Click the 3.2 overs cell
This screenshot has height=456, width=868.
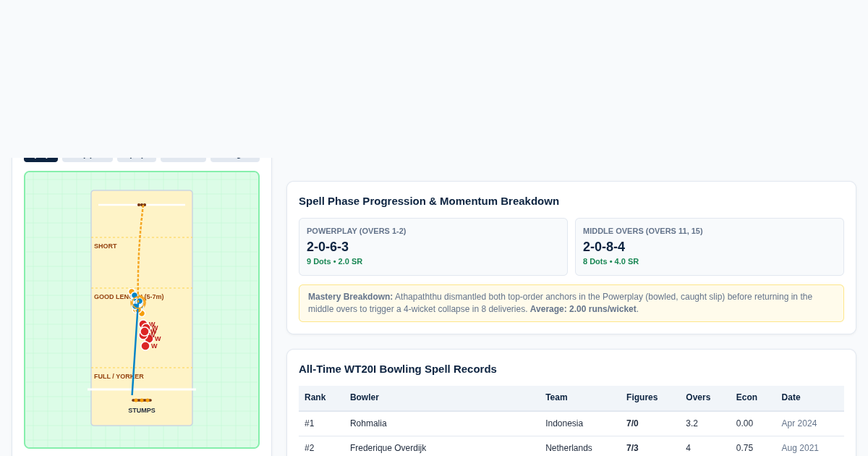tap(692, 423)
